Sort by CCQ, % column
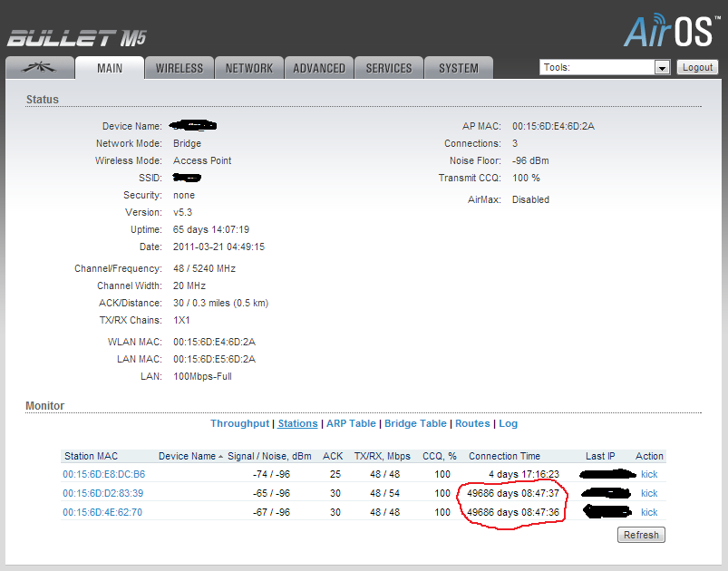 (439, 456)
